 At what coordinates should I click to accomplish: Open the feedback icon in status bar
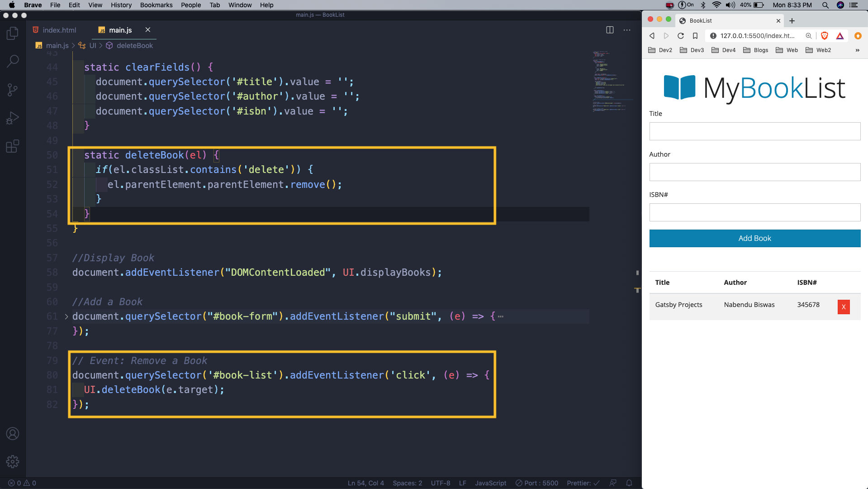tap(613, 483)
